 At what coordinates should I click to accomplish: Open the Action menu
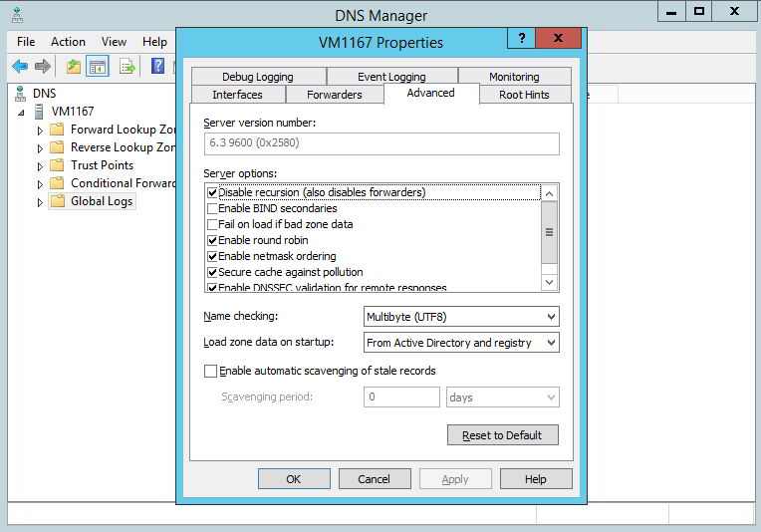coord(68,42)
